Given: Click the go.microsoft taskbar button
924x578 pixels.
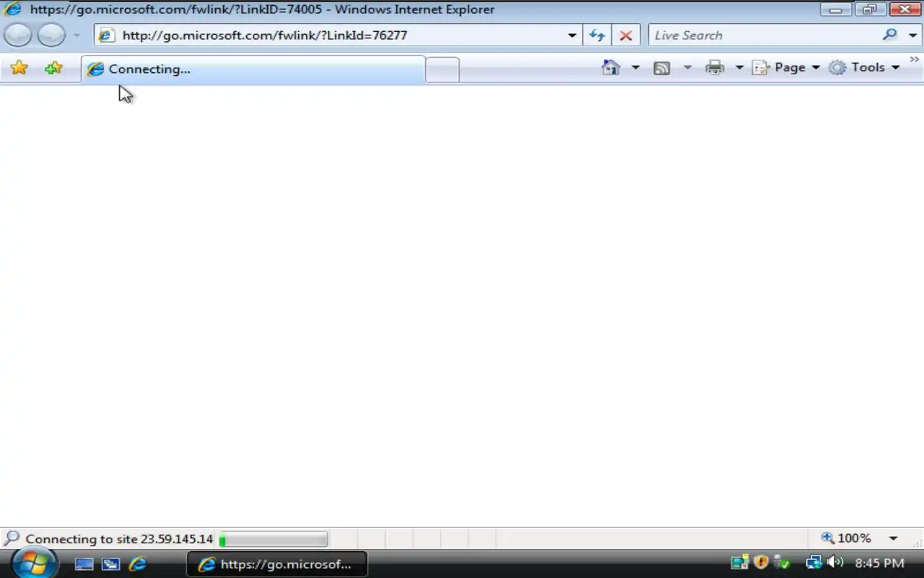Looking at the screenshot, I should pyautogui.click(x=276, y=564).
